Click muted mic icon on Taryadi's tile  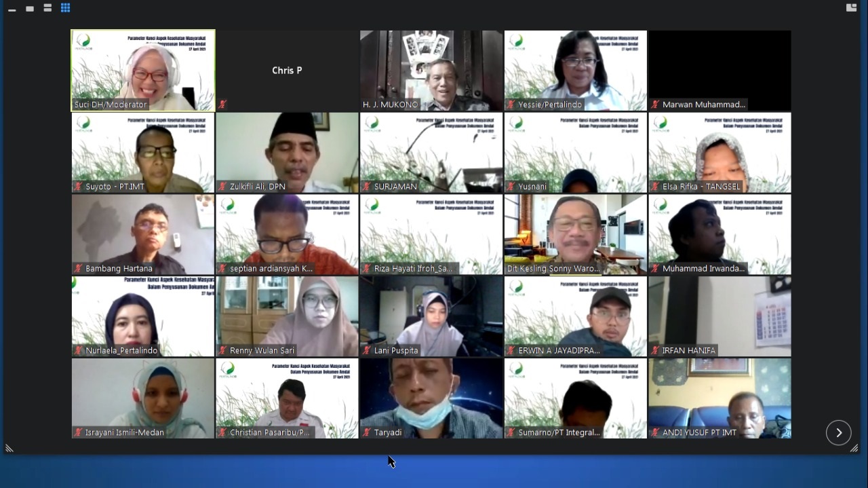367,432
